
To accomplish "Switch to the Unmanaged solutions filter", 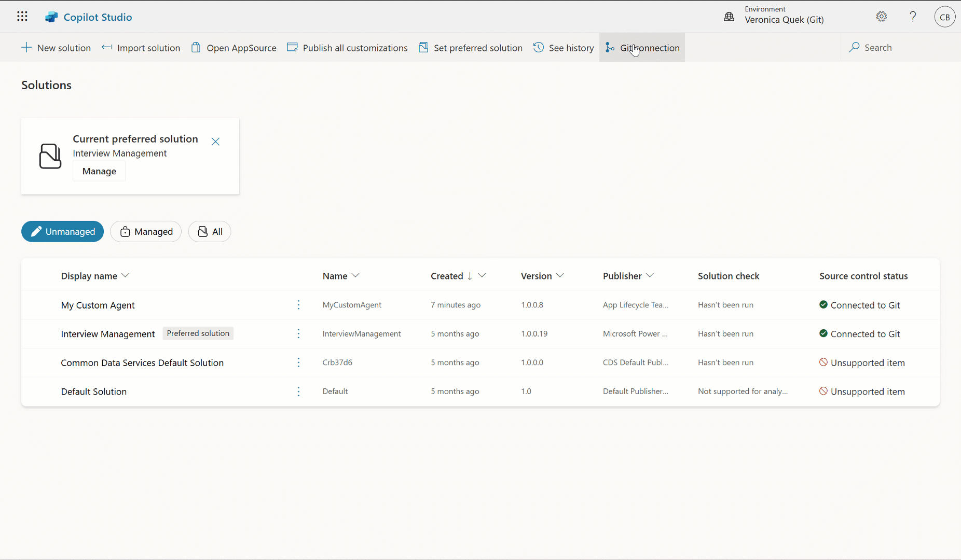I will (62, 231).
